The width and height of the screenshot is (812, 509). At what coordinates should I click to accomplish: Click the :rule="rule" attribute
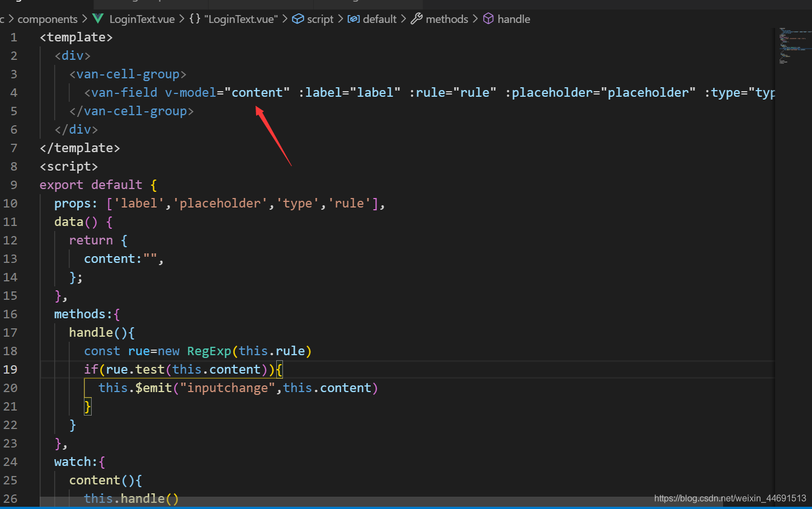coord(452,92)
